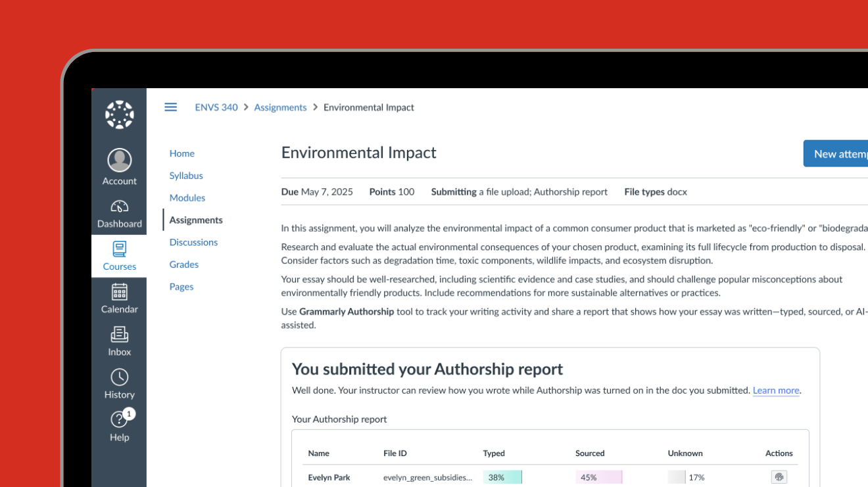Open the Learn more link

(775, 390)
